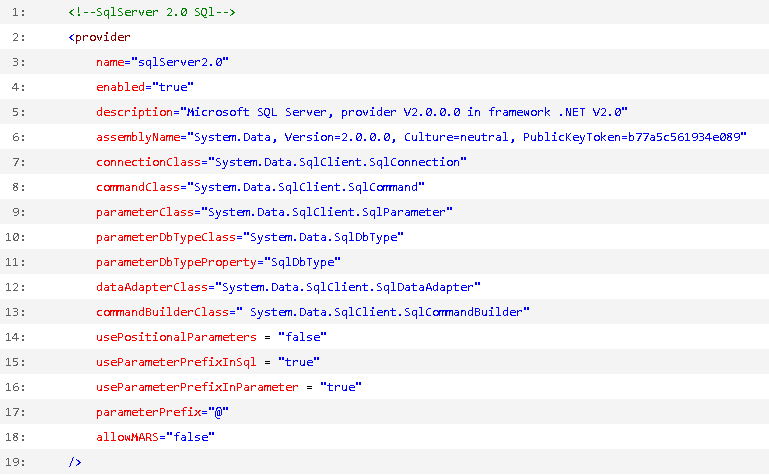The width and height of the screenshot is (769, 475).
Task: Click the description attribute line
Action: click(361, 112)
